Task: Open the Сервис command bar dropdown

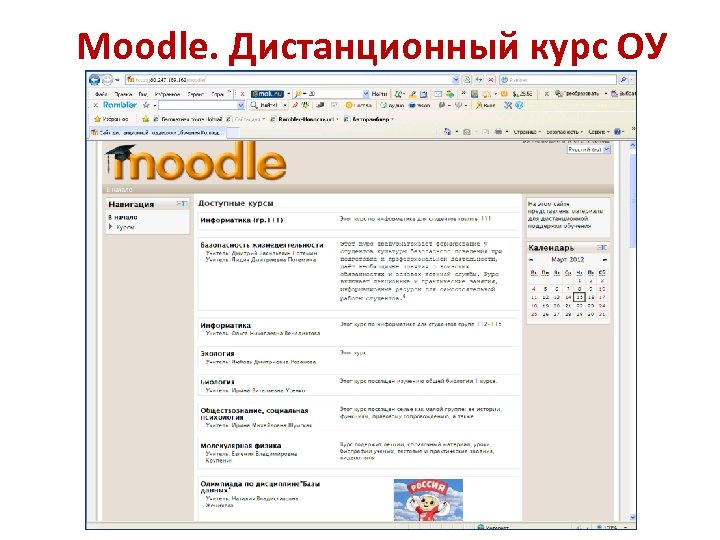Action: pos(599,132)
